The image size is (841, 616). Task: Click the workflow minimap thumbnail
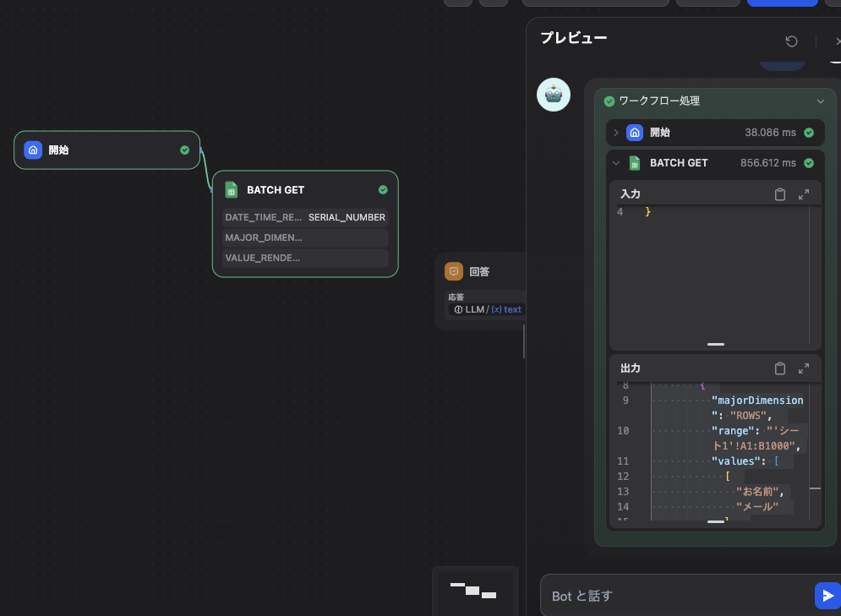pyautogui.click(x=474, y=591)
